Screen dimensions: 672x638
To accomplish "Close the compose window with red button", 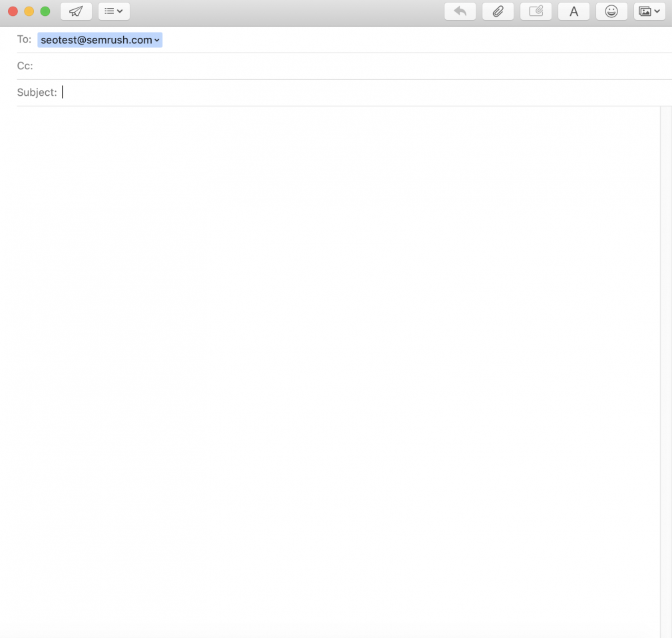I will (x=13, y=11).
